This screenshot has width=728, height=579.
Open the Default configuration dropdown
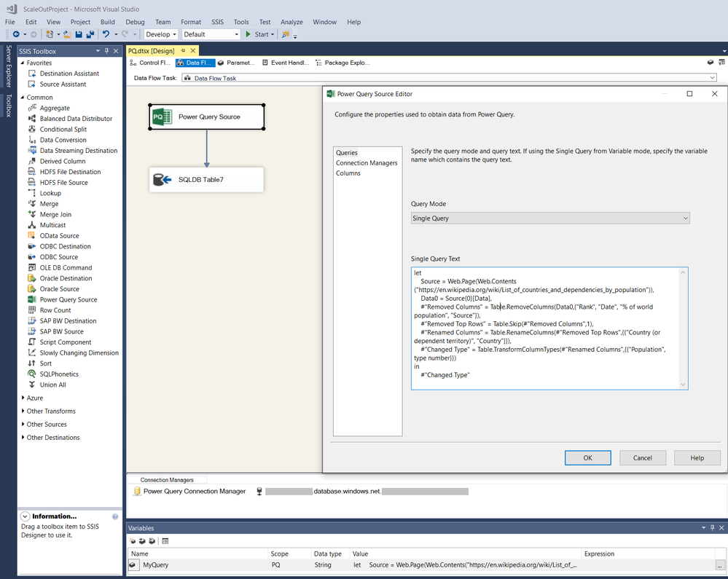click(x=211, y=34)
